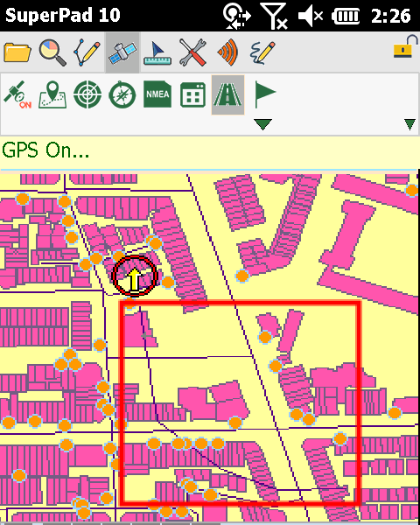Toggle the padlock toolbar lock

(405, 47)
